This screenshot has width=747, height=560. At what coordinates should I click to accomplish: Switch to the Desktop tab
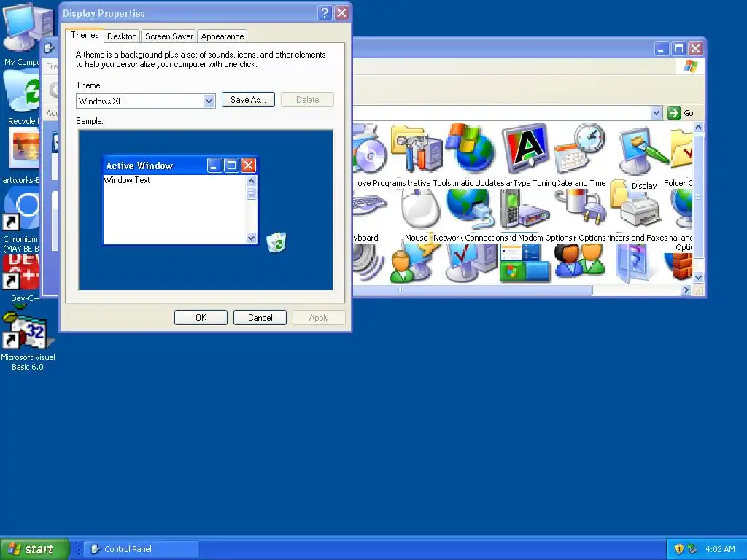point(122,36)
